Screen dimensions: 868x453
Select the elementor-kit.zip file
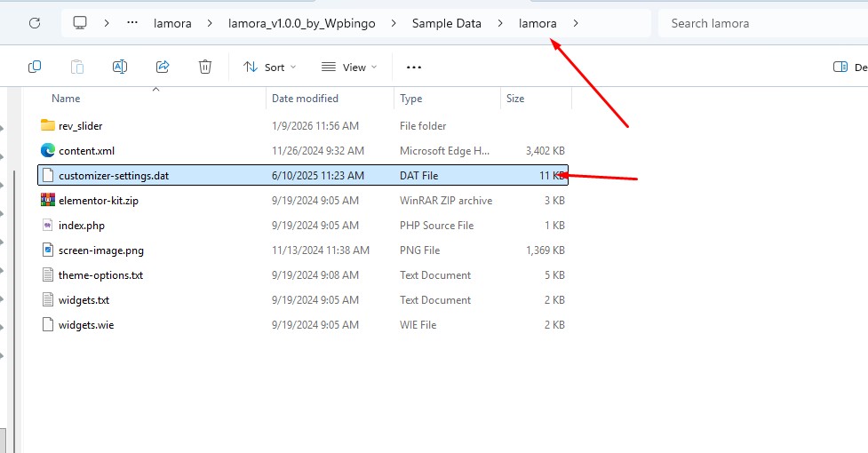tap(303, 200)
